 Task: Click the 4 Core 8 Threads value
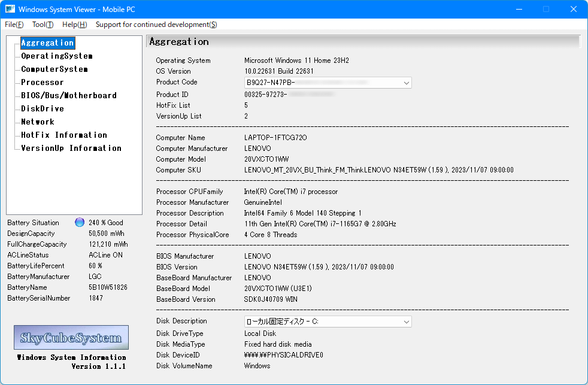(271, 235)
